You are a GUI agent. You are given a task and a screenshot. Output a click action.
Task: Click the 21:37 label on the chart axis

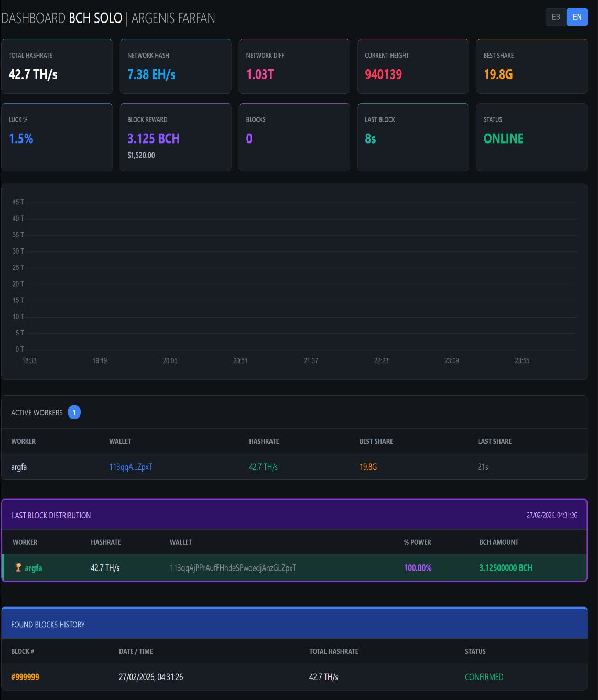[311, 360]
